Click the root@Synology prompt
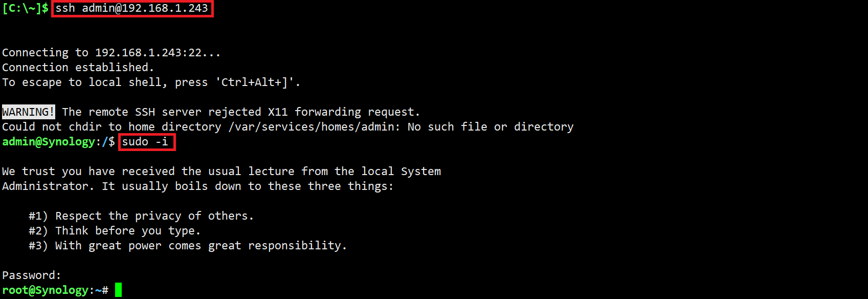Screen dimensions: 868x299 click(45, 290)
